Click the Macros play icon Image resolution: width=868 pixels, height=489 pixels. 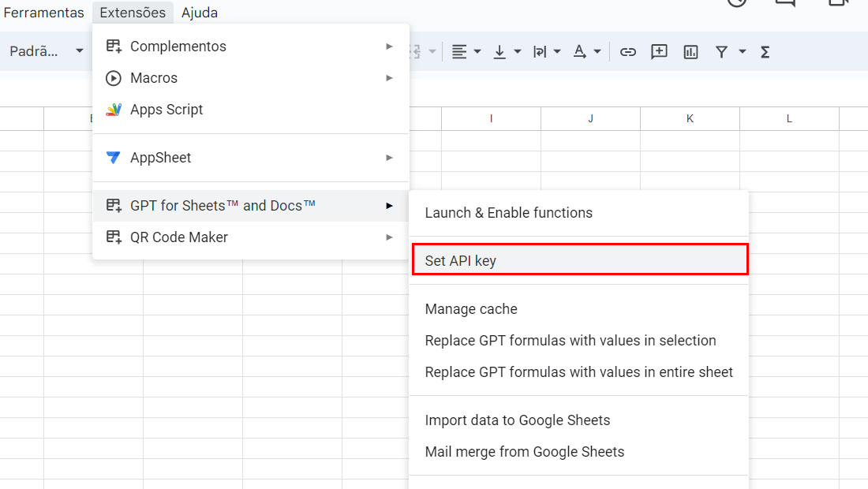114,78
